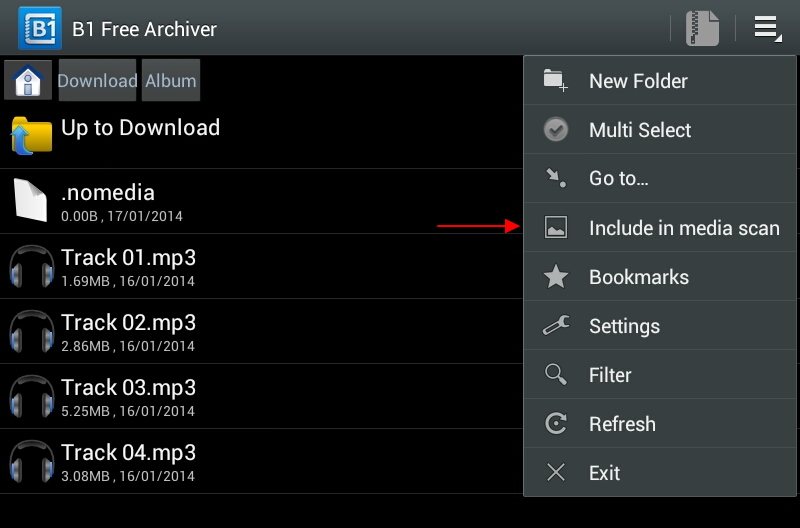Go to home via house icon
The width and height of the screenshot is (800, 528).
click(x=28, y=80)
